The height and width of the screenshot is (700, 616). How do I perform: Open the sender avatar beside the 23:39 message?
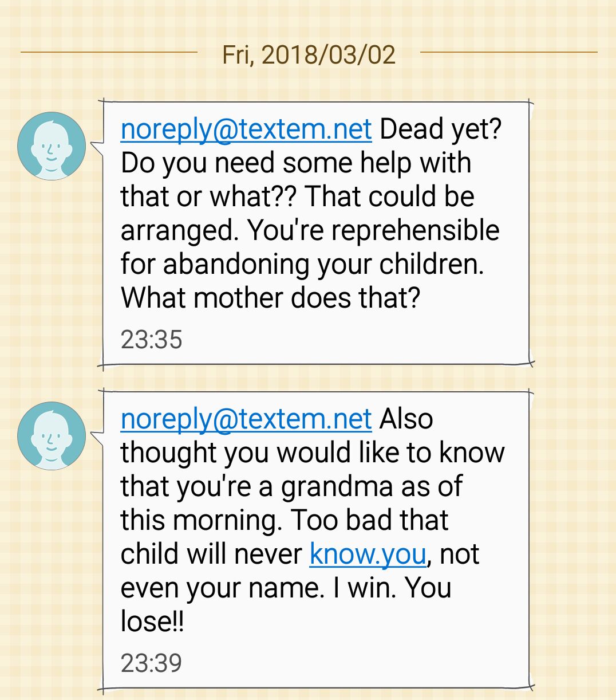[52, 436]
